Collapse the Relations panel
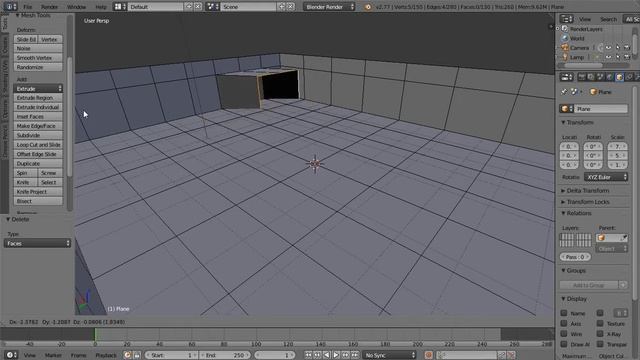Screen dimensions: 640x360 tap(576, 213)
